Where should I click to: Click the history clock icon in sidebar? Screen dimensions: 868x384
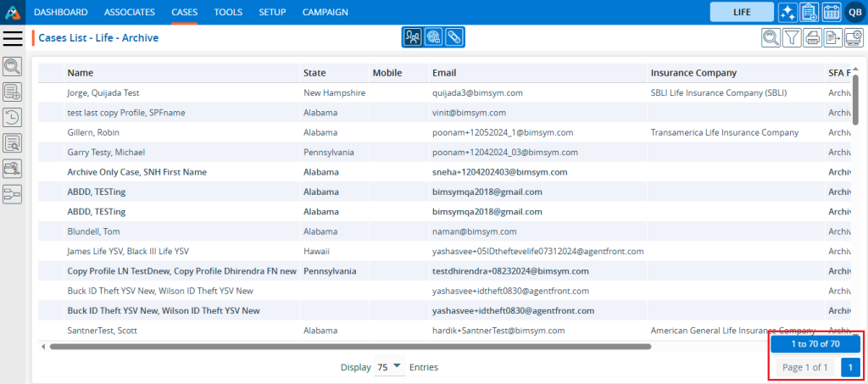pos(13,118)
